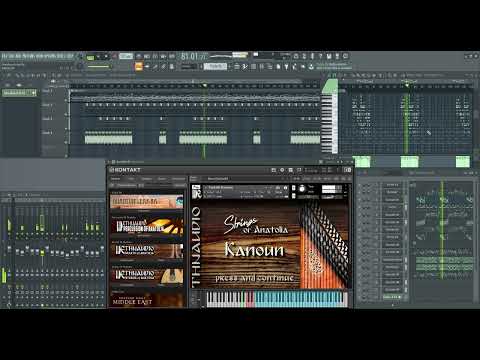Click the Tune knob on the Kanoun instrument header

coord(302,189)
